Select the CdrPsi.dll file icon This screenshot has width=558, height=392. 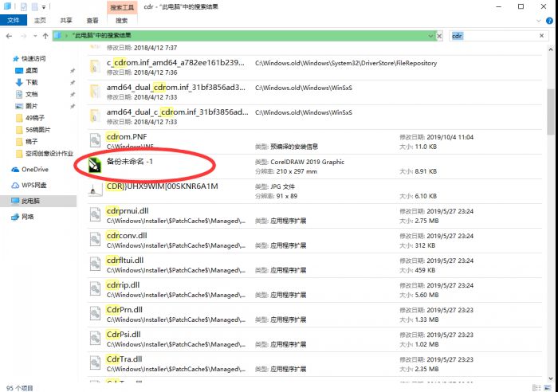pos(95,338)
